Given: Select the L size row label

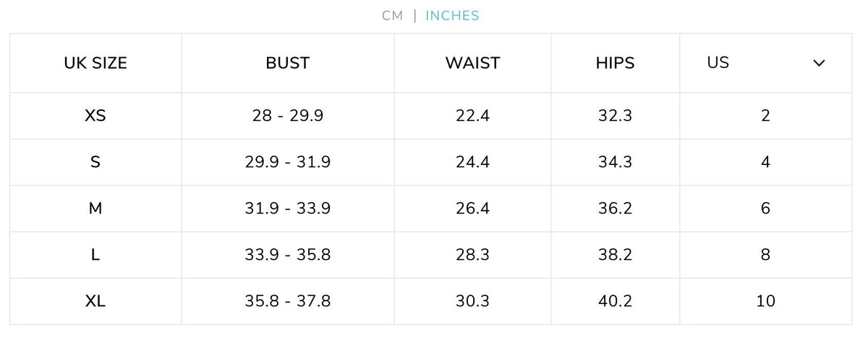Looking at the screenshot, I should pos(95,255).
